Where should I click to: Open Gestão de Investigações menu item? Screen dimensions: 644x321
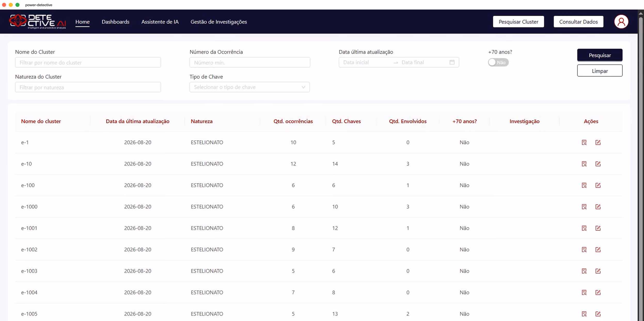218,22
